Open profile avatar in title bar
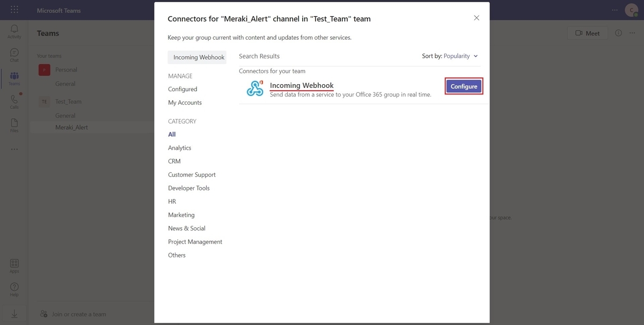Image resolution: width=644 pixels, height=325 pixels. coord(631,10)
